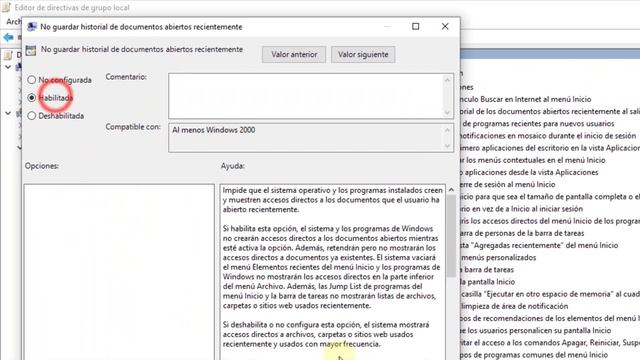Select the 'Deshabilitada' radio button
This screenshot has height=360, width=640.
32,116
